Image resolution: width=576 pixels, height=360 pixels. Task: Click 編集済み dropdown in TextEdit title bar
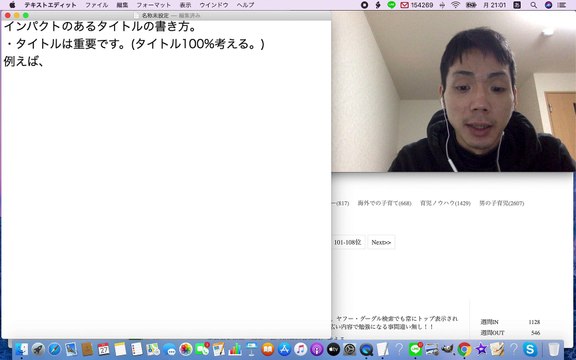[190, 16]
